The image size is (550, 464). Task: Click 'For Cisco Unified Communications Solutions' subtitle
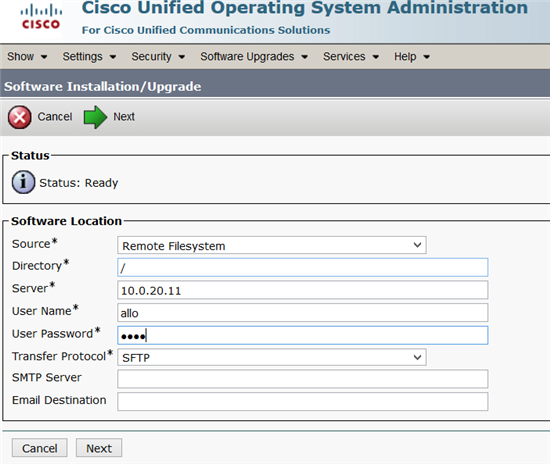[206, 30]
